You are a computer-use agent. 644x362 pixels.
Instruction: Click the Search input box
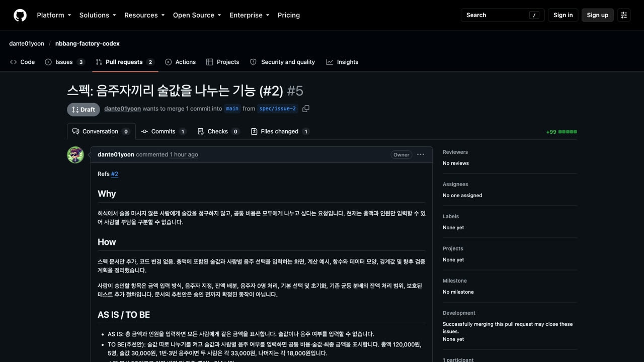503,15
